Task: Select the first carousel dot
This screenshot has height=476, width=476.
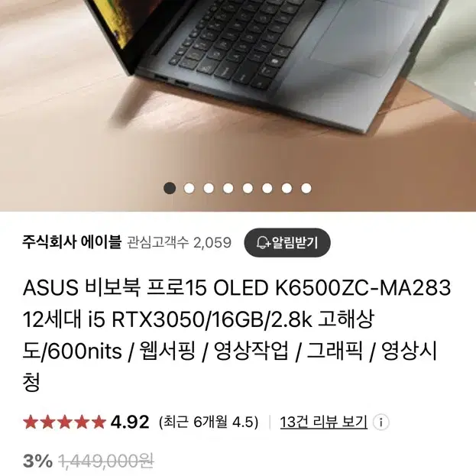Action: pos(170,188)
